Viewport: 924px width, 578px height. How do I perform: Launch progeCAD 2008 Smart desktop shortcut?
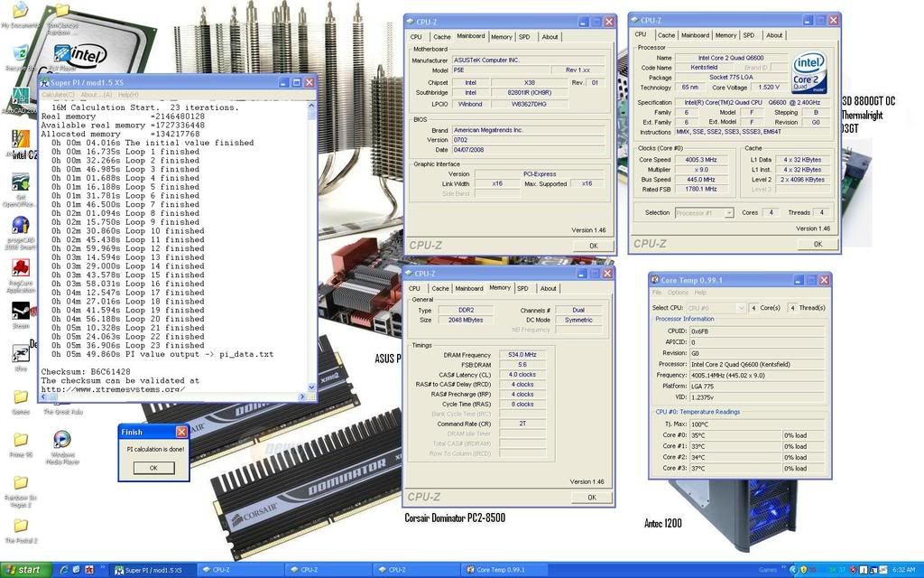pyautogui.click(x=20, y=225)
